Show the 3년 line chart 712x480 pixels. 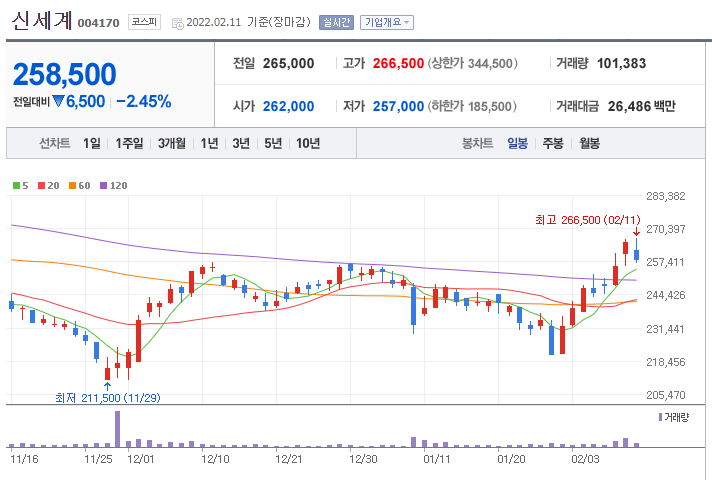click(x=241, y=144)
